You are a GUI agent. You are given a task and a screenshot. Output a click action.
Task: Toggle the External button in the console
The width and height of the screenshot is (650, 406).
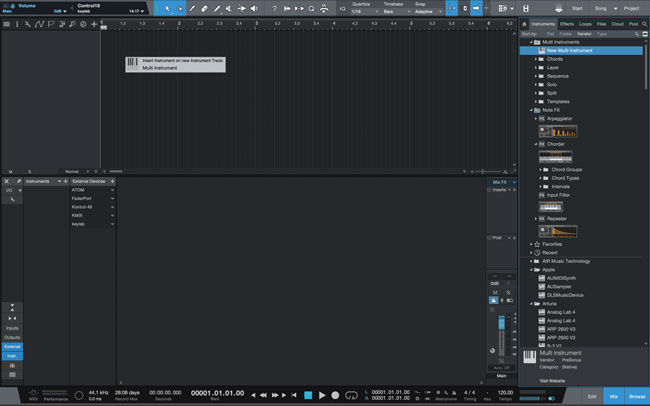[x=12, y=347]
